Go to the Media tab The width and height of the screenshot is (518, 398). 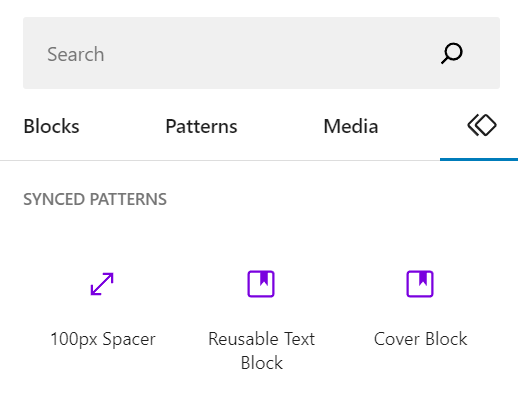coord(351,126)
